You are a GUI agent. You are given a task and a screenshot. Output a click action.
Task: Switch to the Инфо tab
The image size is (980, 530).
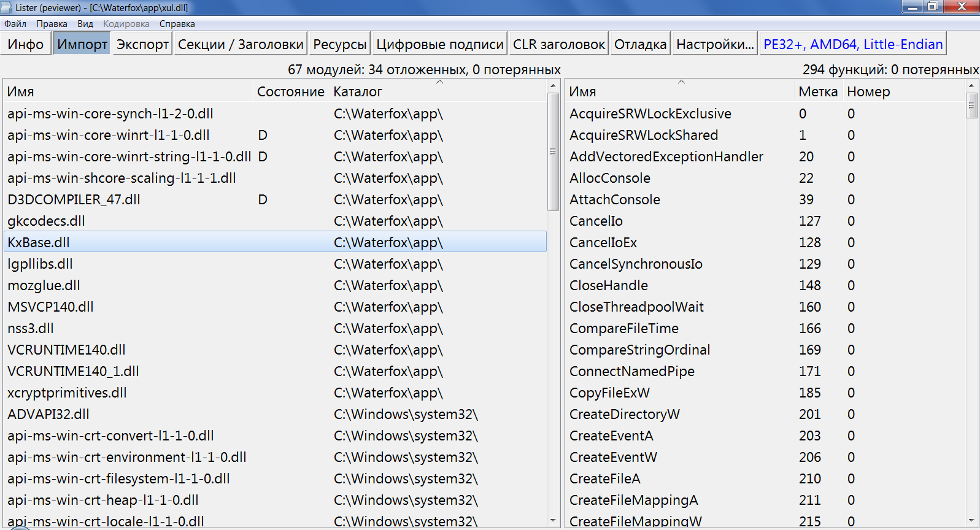pyautogui.click(x=26, y=44)
